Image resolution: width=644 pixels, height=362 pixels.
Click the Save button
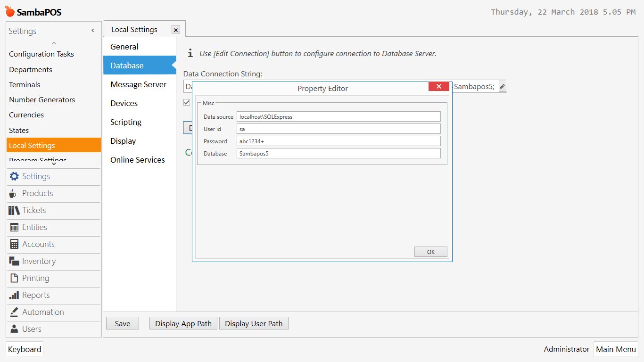[123, 323]
